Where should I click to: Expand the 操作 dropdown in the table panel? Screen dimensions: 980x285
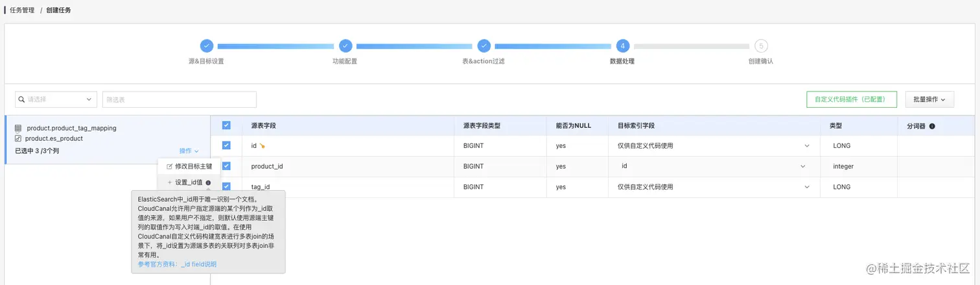[x=189, y=151]
